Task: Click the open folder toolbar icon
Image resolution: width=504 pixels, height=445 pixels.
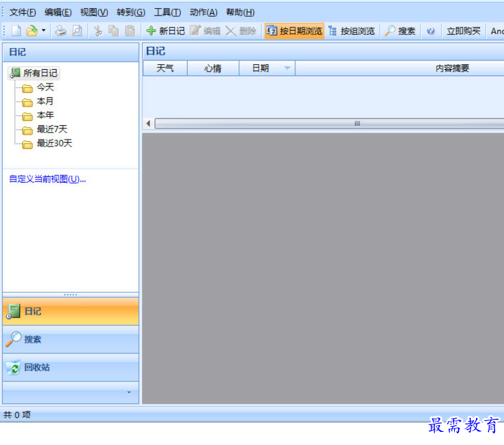Action: point(32,31)
